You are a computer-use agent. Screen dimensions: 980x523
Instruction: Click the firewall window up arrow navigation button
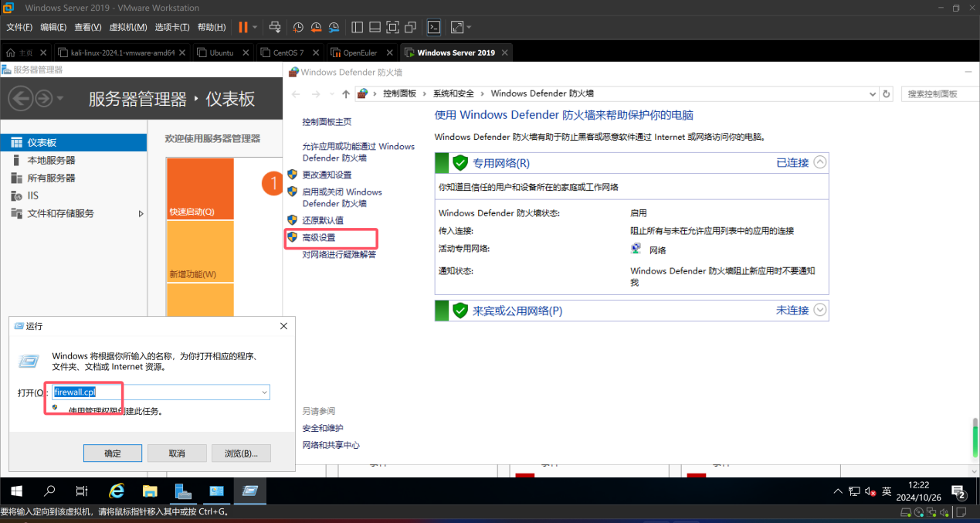coord(345,93)
